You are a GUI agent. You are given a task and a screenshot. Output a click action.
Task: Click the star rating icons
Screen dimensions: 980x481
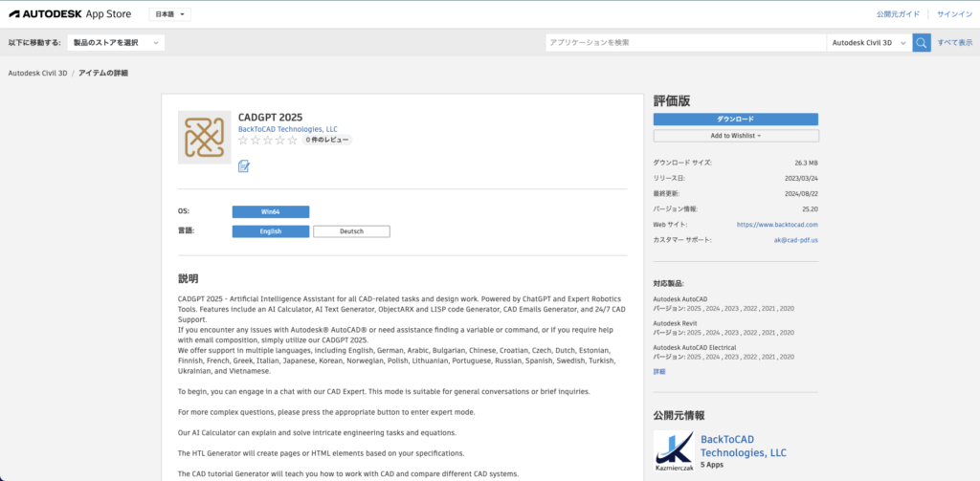click(267, 141)
